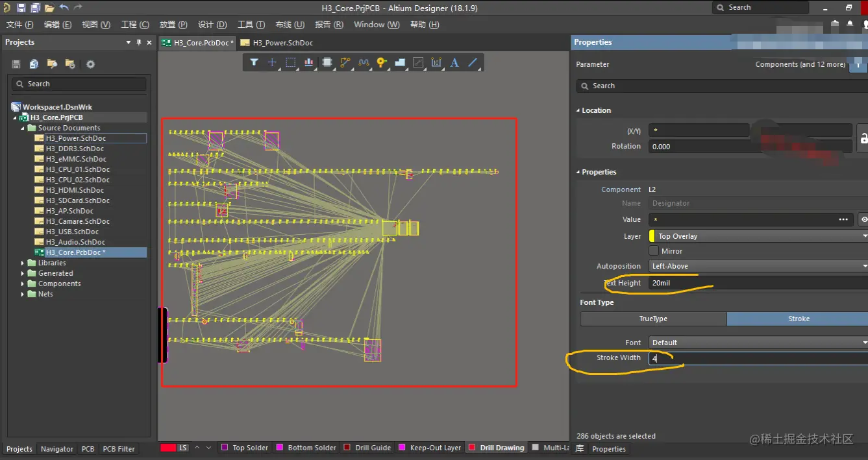Viewport: 868px width, 460px height.
Task: Click the Redo arrow in title bar
Action: coord(78,8)
